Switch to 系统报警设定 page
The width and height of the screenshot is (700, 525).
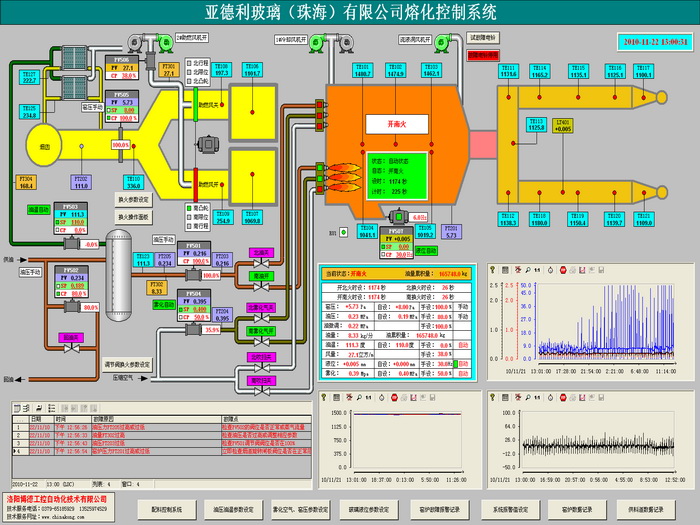(x=509, y=508)
